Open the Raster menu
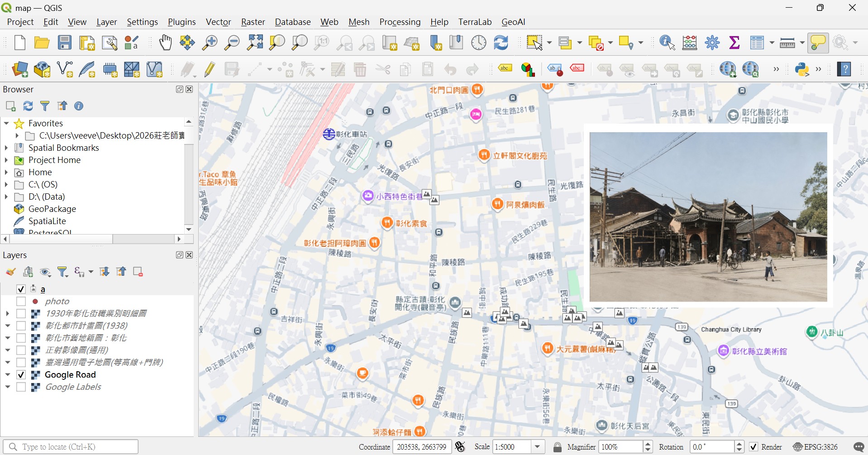 [253, 22]
